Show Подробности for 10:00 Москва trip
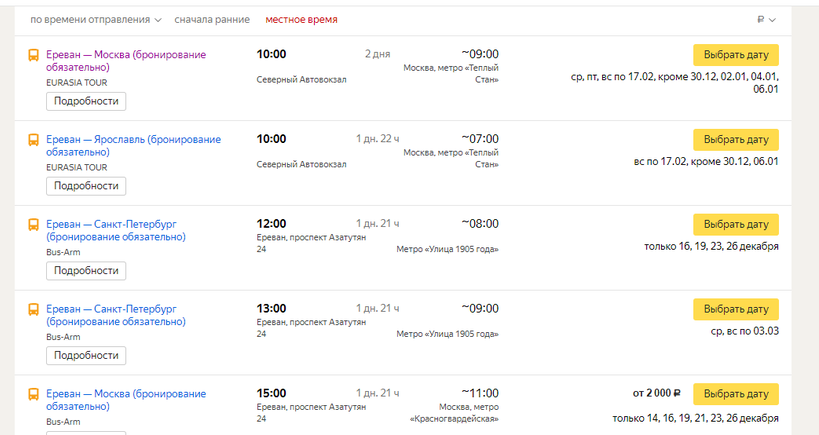 [86, 101]
